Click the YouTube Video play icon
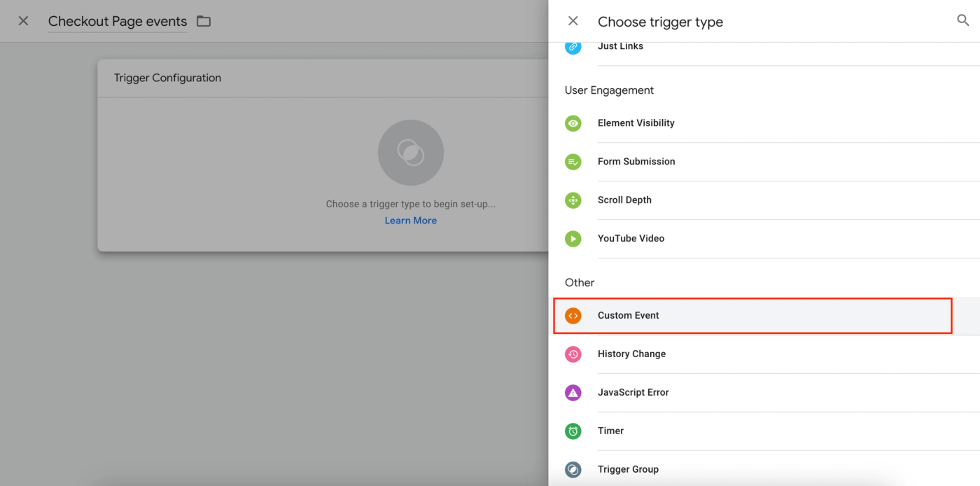The width and height of the screenshot is (980, 486). coord(573,239)
